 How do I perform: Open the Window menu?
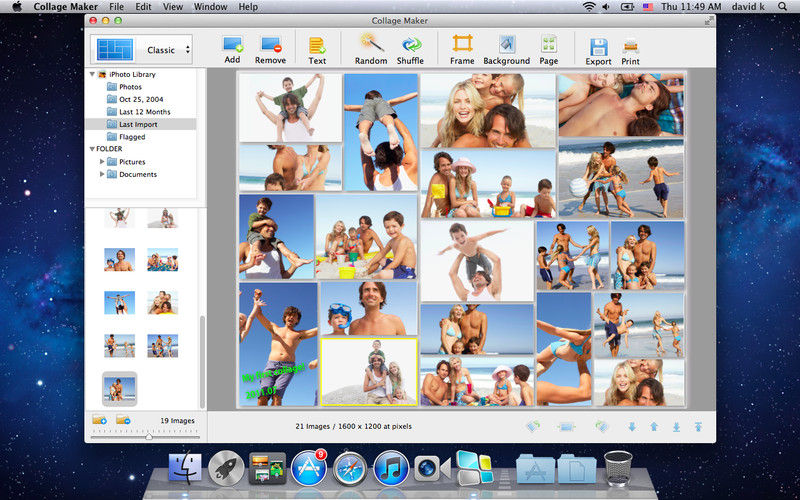pos(211,7)
